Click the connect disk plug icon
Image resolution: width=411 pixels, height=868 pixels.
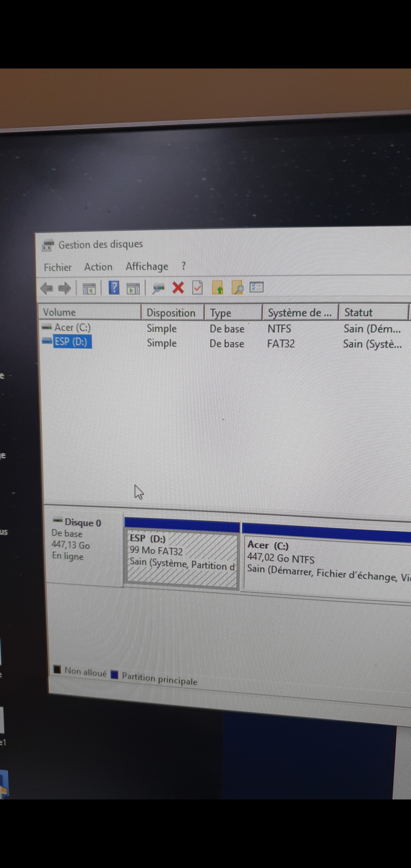[x=158, y=289]
